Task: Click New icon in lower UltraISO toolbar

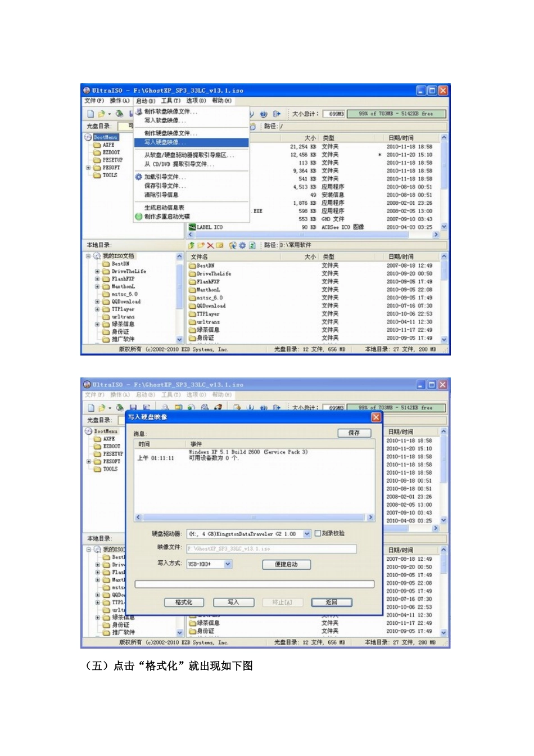Action: tap(90, 407)
